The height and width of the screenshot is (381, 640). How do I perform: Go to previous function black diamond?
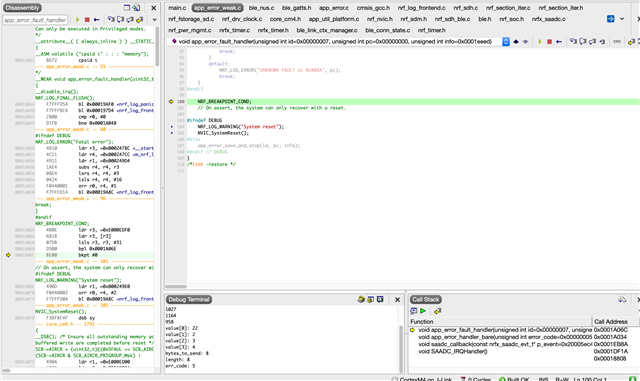(516, 42)
